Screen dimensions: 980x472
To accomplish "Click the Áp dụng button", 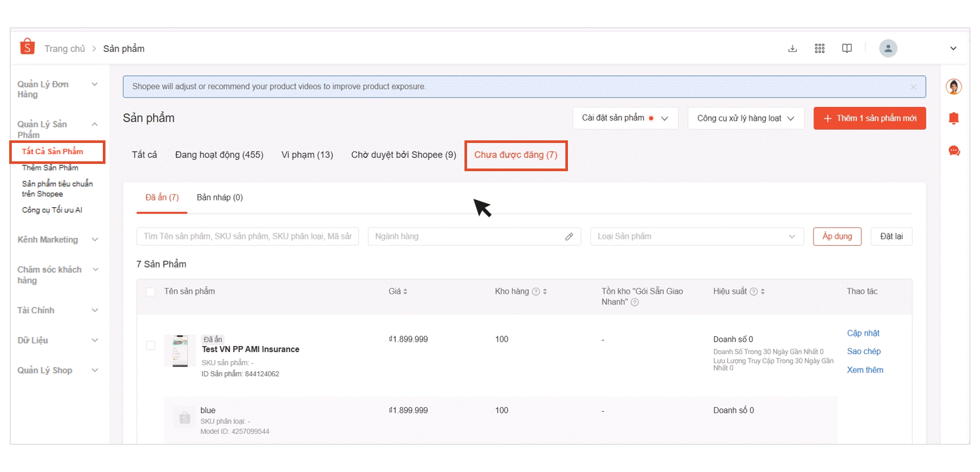I will [837, 237].
